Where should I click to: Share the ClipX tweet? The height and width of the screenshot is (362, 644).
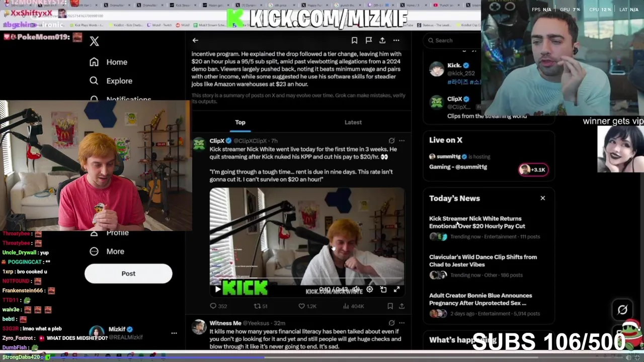click(401, 306)
